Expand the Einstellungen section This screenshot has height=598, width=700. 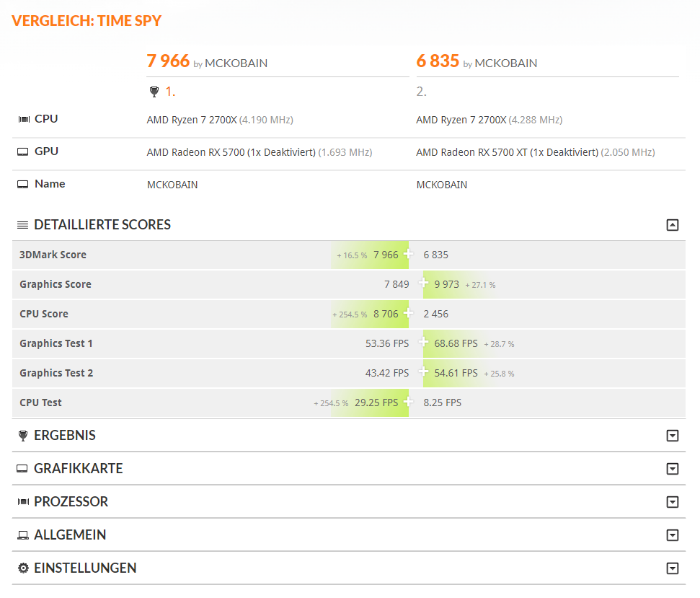coord(673,568)
